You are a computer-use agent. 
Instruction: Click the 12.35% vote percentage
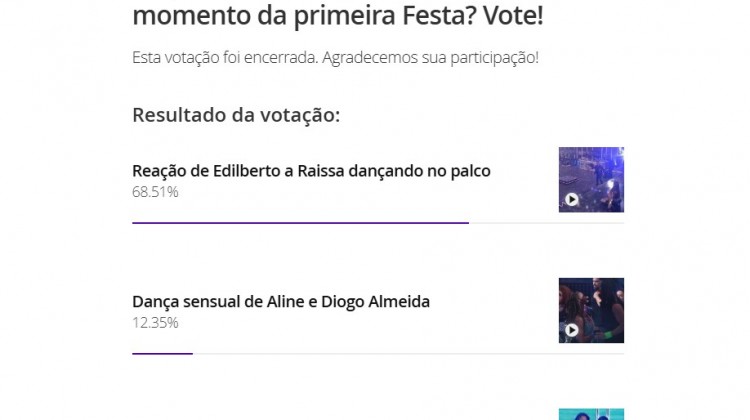pos(155,322)
